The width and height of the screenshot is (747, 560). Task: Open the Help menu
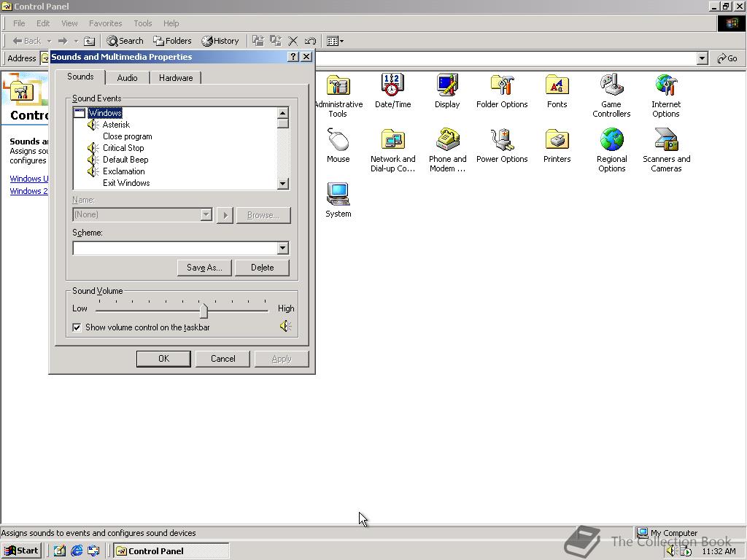[x=171, y=23]
